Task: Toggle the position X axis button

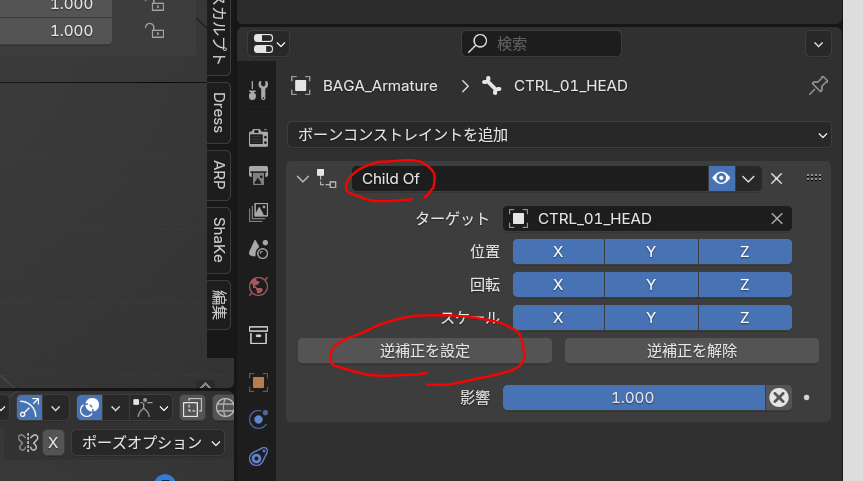Action: 558,252
